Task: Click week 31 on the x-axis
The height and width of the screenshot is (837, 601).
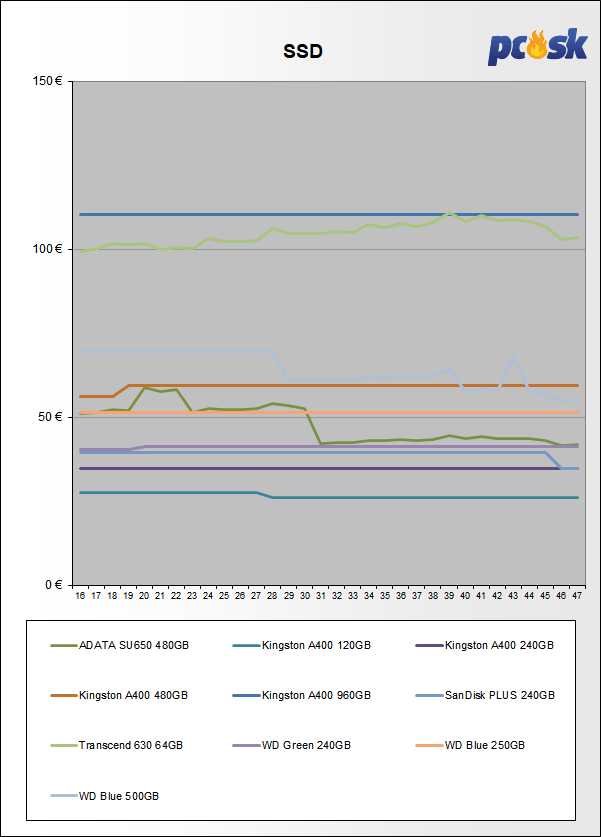Action: click(x=321, y=596)
